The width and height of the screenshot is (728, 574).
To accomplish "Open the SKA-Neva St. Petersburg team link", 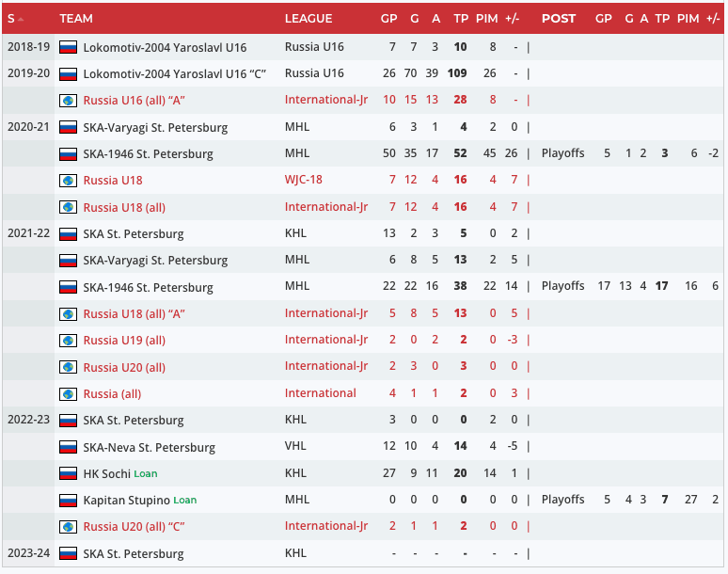I will pos(149,448).
